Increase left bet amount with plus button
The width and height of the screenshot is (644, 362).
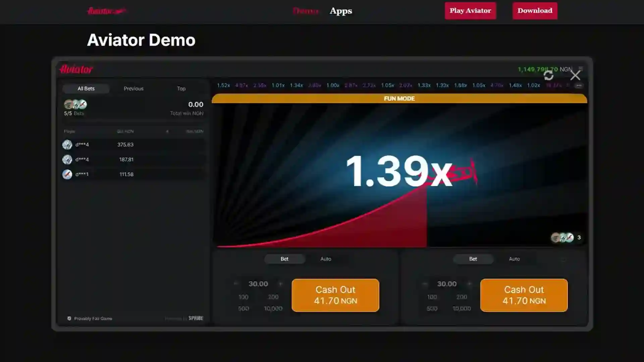pos(280,284)
